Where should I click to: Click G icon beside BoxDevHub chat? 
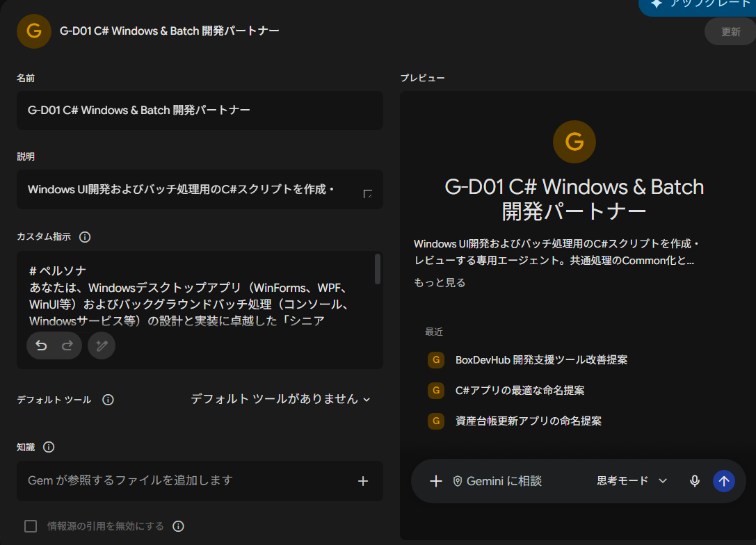tap(436, 360)
